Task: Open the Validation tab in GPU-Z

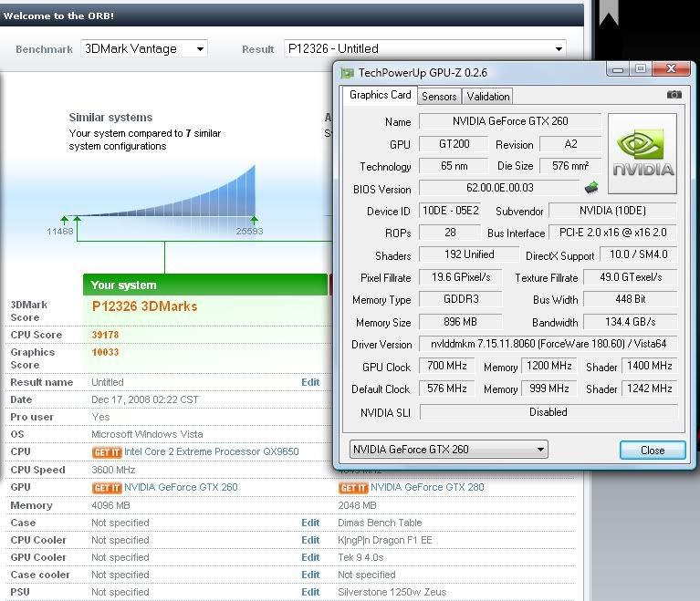Action: pyautogui.click(x=488, y=97)
